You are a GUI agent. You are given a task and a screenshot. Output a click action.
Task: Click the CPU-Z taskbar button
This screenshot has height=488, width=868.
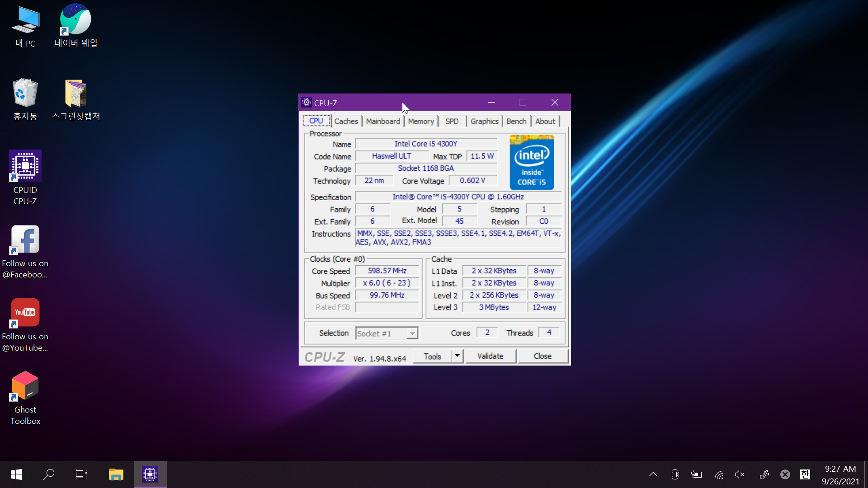[x=150, y=474]
